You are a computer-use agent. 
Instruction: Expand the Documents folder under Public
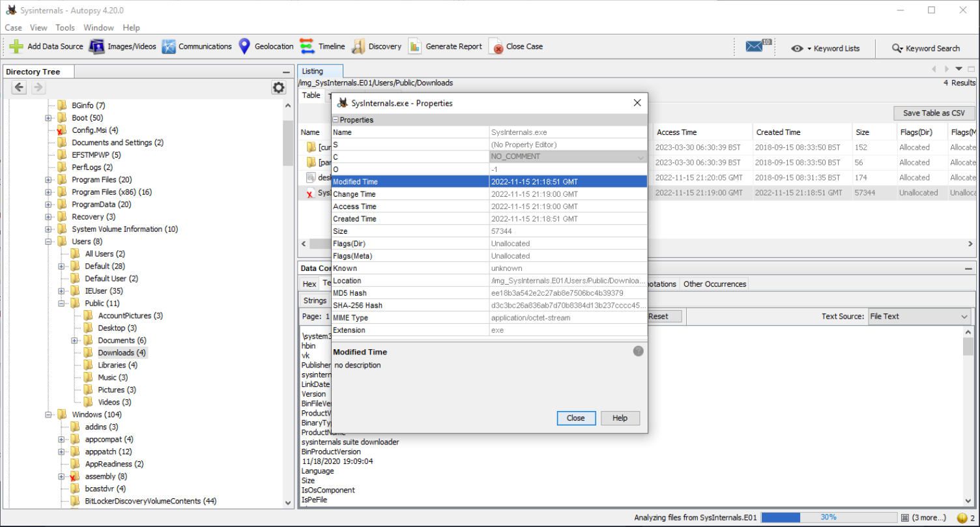click(x=75, y=341)
